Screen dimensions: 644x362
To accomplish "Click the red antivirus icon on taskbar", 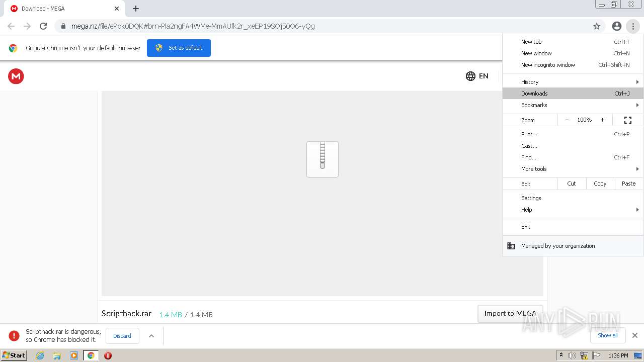I will [108, 355].
